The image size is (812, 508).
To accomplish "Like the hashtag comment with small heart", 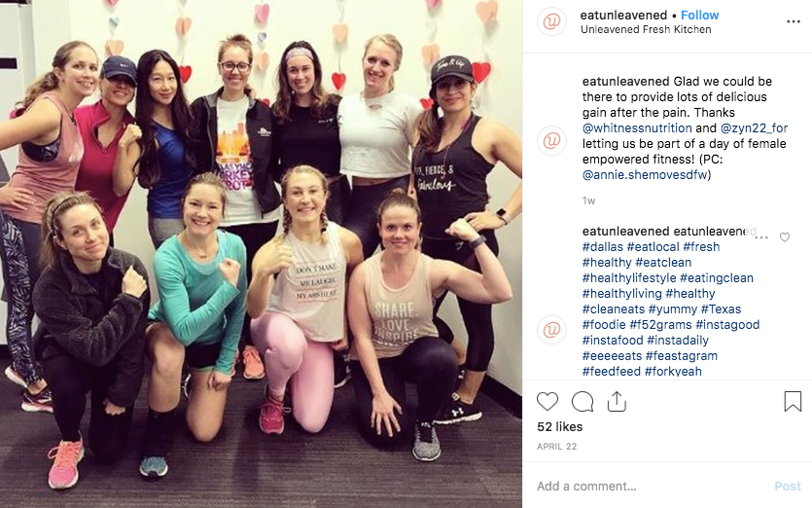I will [x=785, y=236].
